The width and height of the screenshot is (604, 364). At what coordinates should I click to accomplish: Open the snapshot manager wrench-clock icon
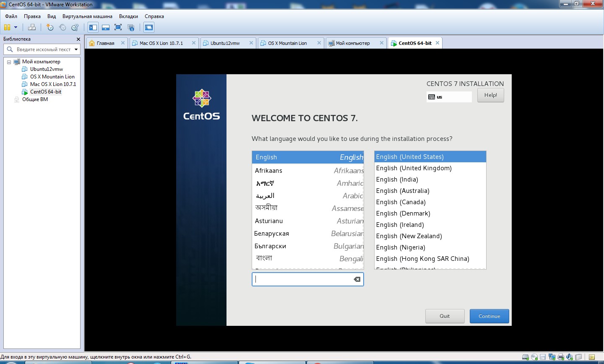[x=75, y=27]
